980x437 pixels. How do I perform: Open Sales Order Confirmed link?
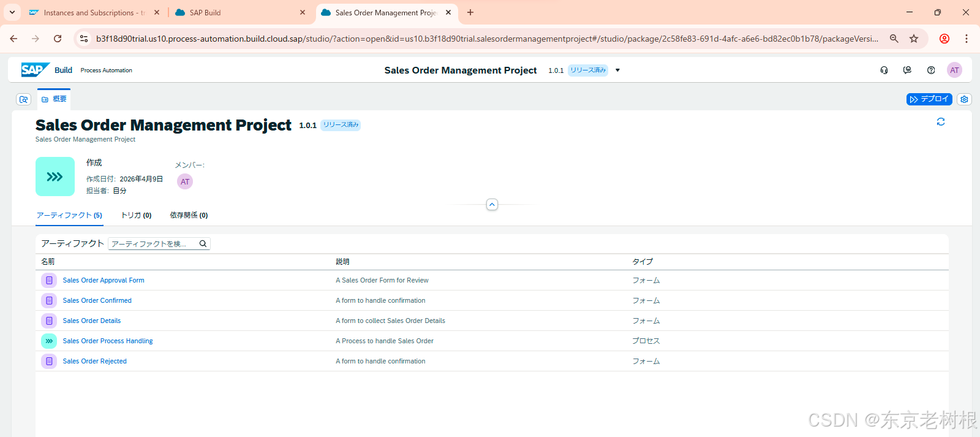(x=97, y=300)
